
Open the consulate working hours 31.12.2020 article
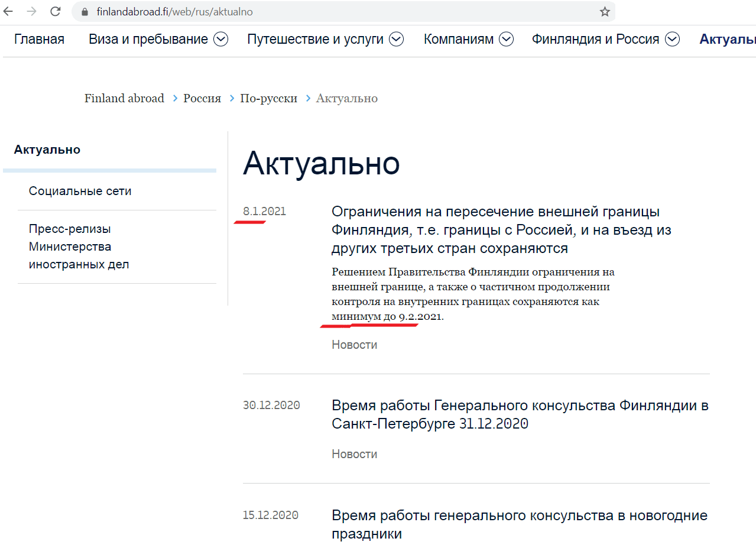coord(519,414)
